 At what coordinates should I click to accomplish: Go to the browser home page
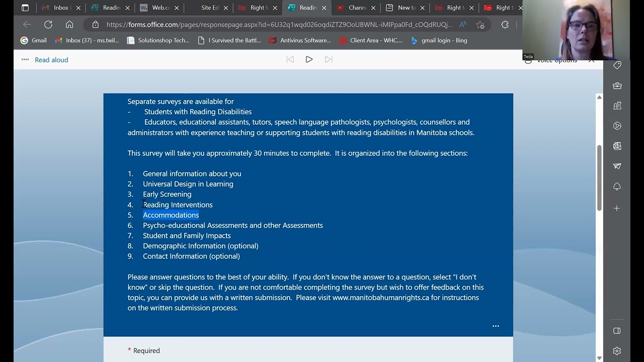click(x=69, y=24)
